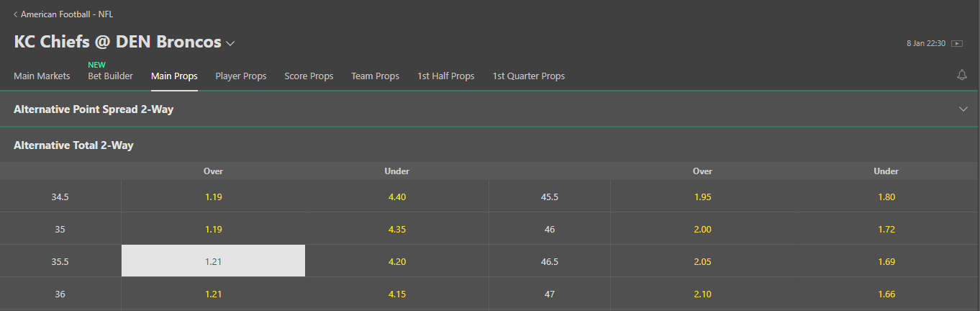The height and width of the screenshot is (311, 980).
Task: Go back via American Football - NFL arrow
Action: coord(63,14)
